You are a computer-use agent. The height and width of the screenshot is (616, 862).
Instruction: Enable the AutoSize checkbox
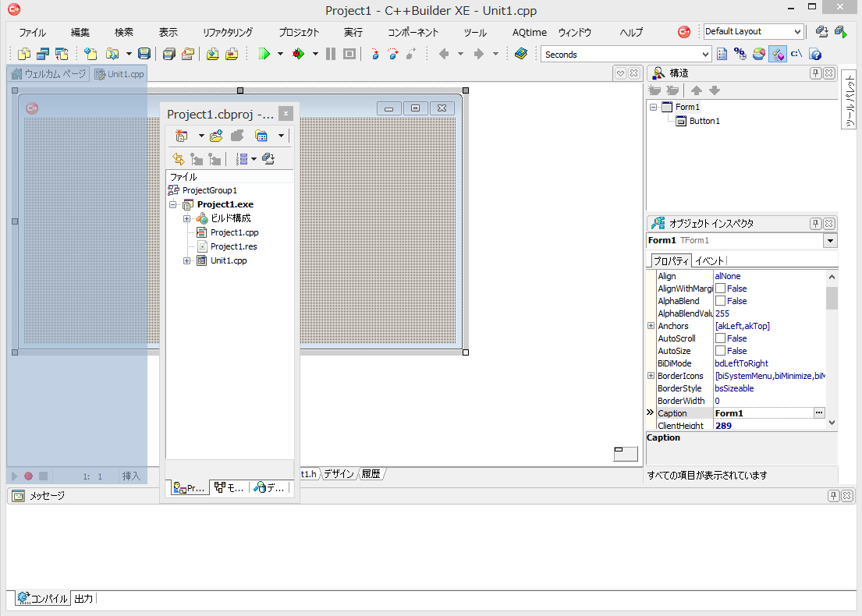(x=721, y=351)
